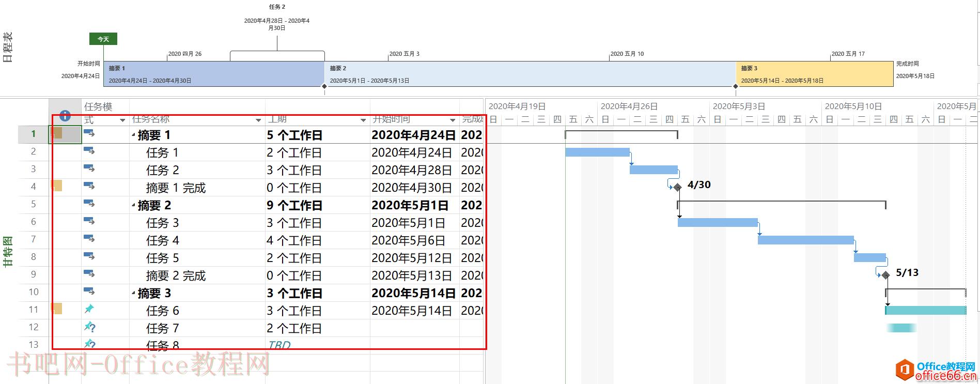Click task mode icon in 摘要 3 row
This screenshot has width=980, height=384.
pos(89,291)
